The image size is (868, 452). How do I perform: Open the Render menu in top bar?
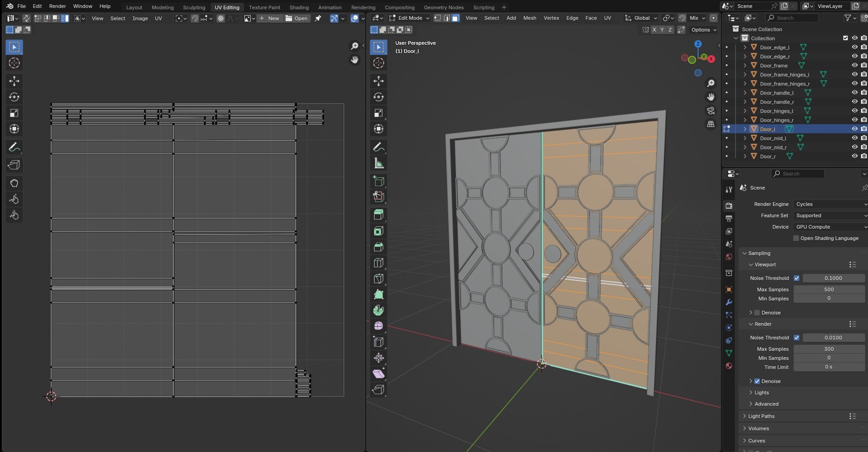(57, 6)
